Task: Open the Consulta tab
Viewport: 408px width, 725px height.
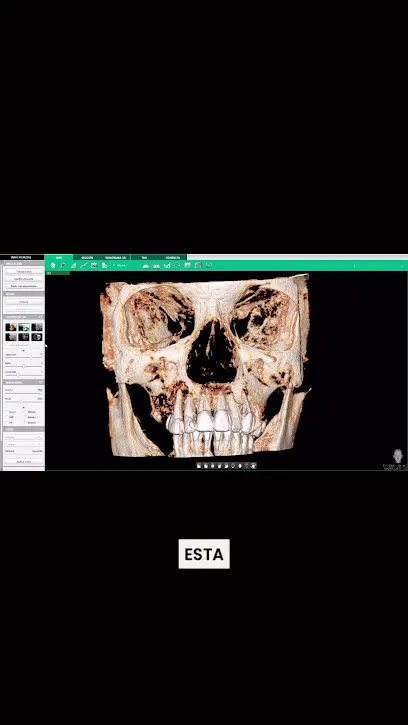Action: point(173,257)
